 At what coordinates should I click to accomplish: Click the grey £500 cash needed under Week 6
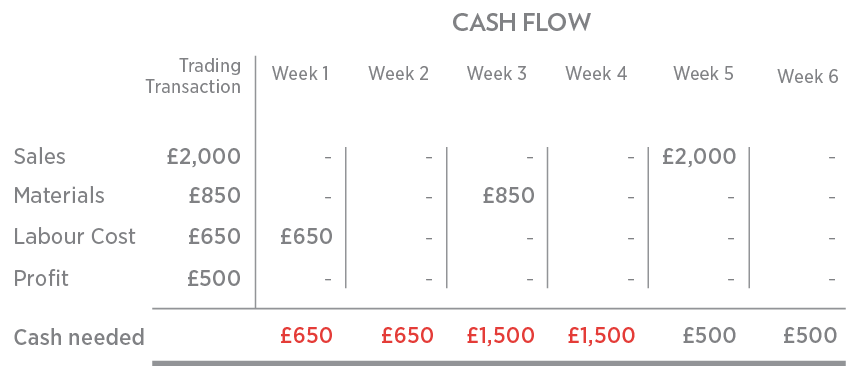810,335
